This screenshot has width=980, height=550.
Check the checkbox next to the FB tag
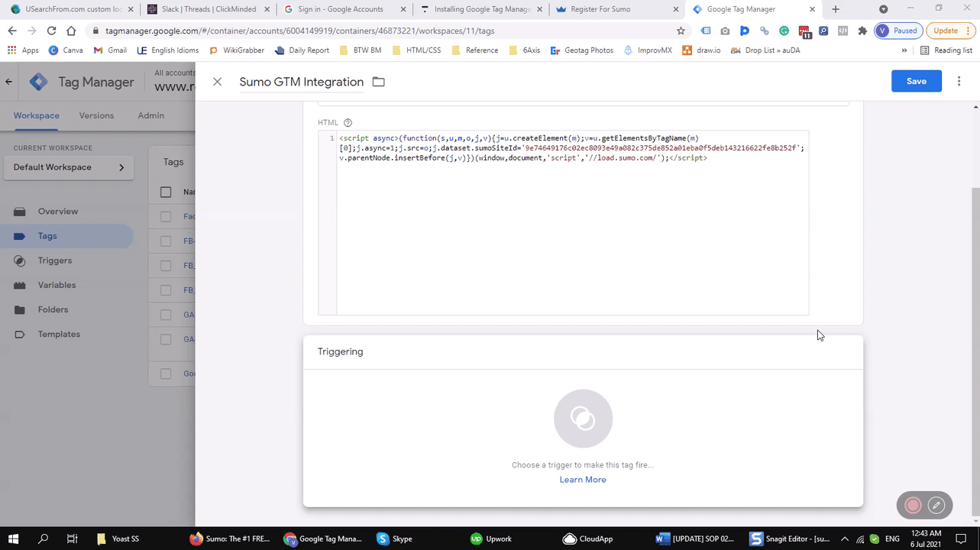[166, 241]
